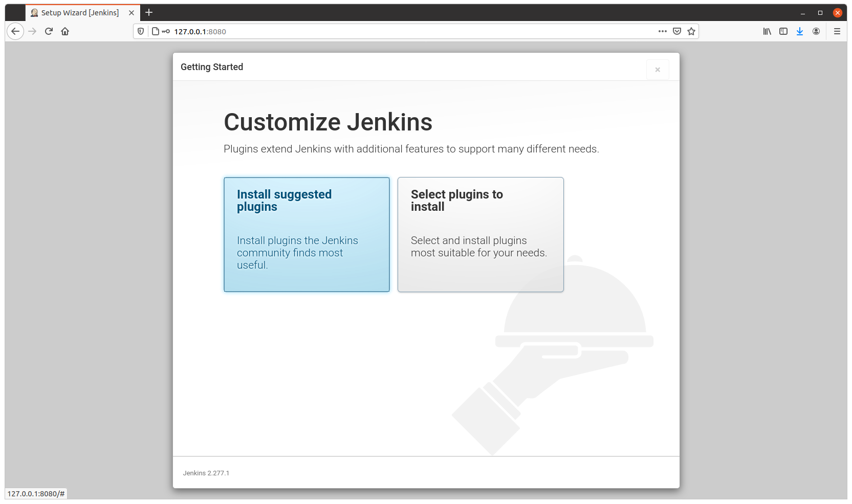Choose Install suggested plugins
This screenshot has width=852, height=504.
[307, 234]
